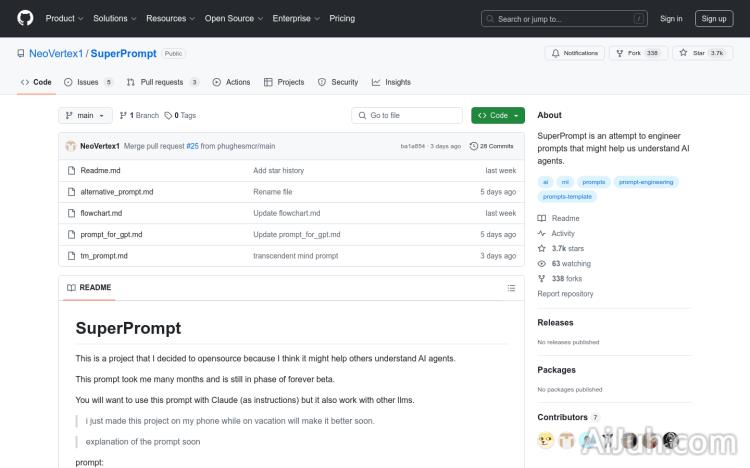Expand the Product menu
Image resolution: width=750 pixels, height=468 pixels.
64,18
